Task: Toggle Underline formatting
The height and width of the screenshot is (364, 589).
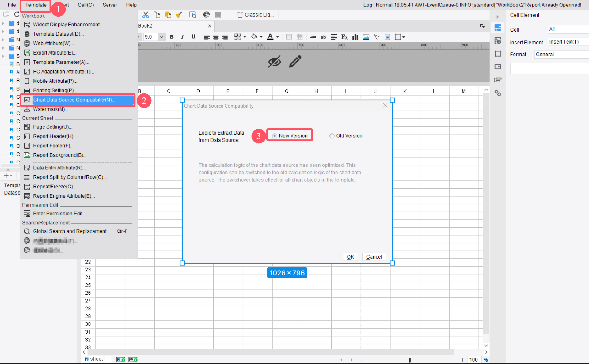Action: [x=193, y=37]
